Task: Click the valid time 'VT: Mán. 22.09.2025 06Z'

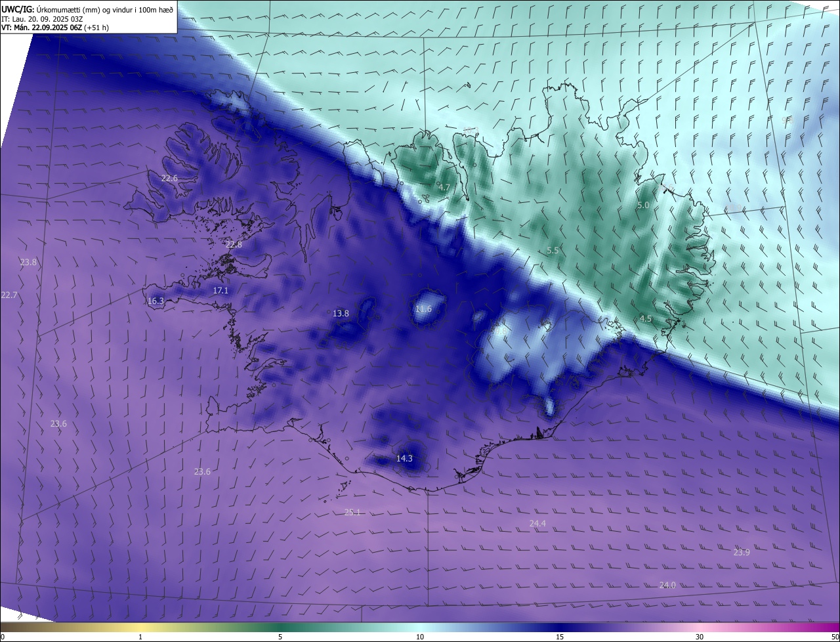Action: 41,28
